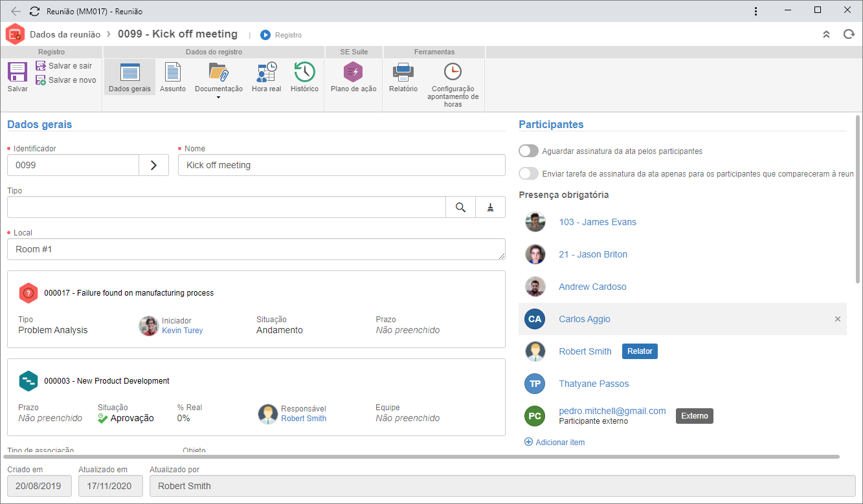The image size is (863, 504).
Task: Clear the Tipo field with broom icon
Action: coord(491,207)
